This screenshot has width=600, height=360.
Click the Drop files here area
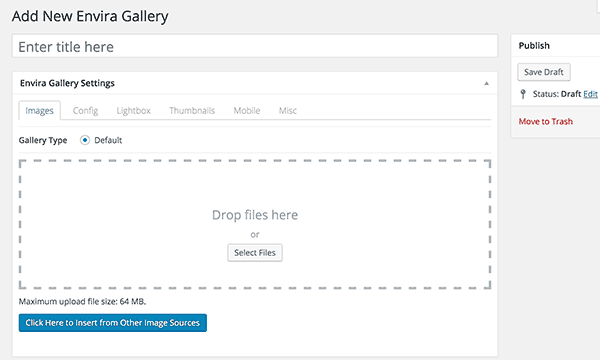(255, 224)
